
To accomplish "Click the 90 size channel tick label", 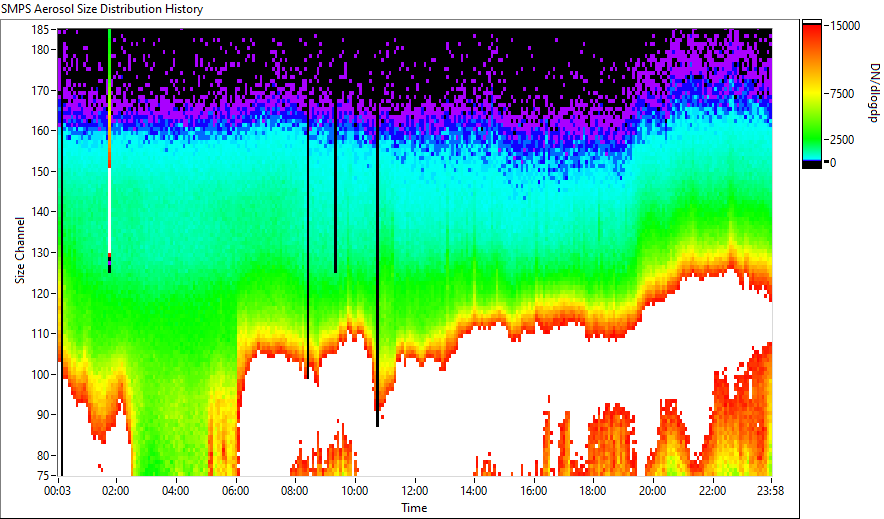I will (x=43, y=415).
